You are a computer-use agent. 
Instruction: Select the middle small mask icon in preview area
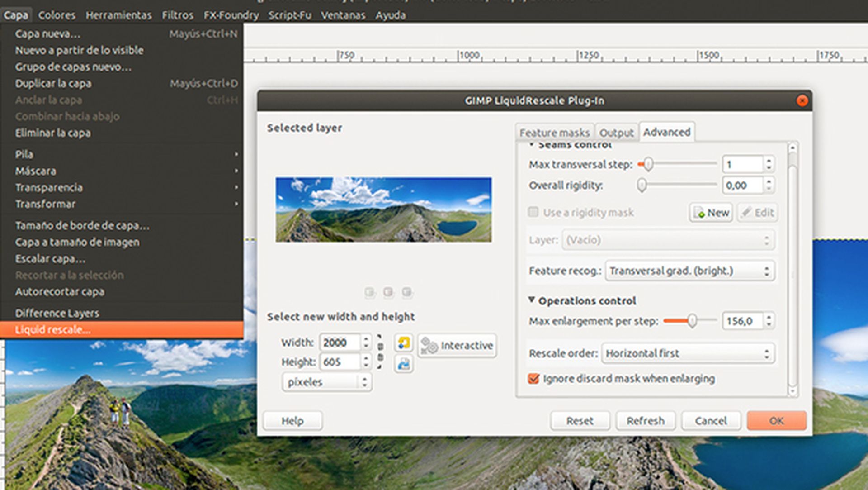coord(388,293)
